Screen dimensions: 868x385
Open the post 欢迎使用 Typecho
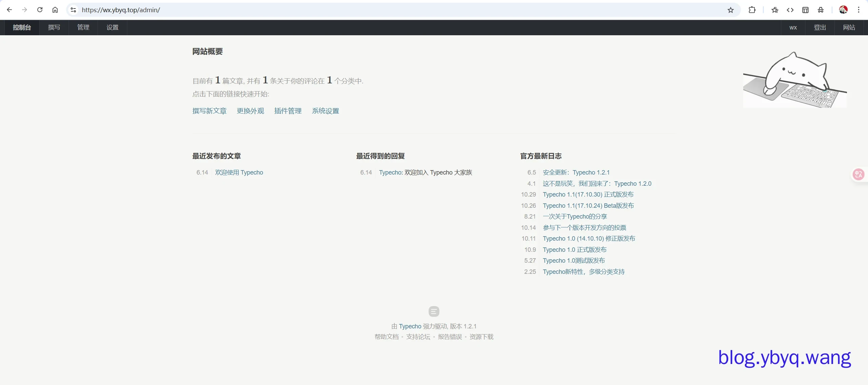click(x=239, y=173)
